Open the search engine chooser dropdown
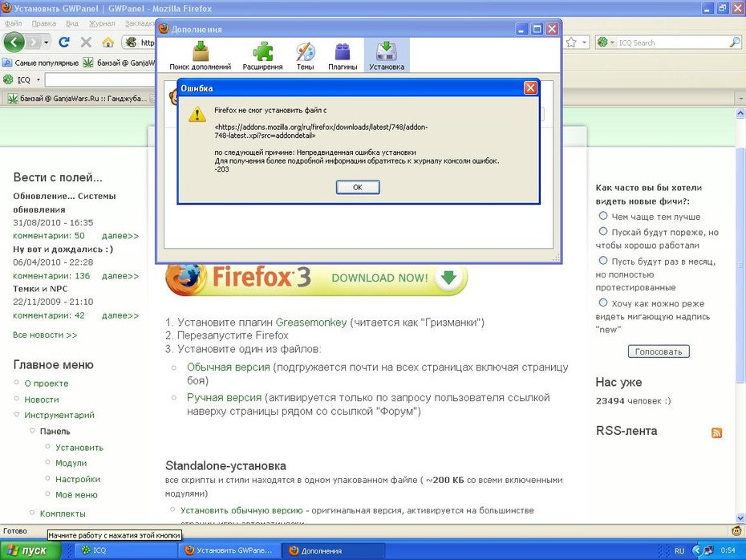This screenshot has width=746, height=560. [606, 43]
